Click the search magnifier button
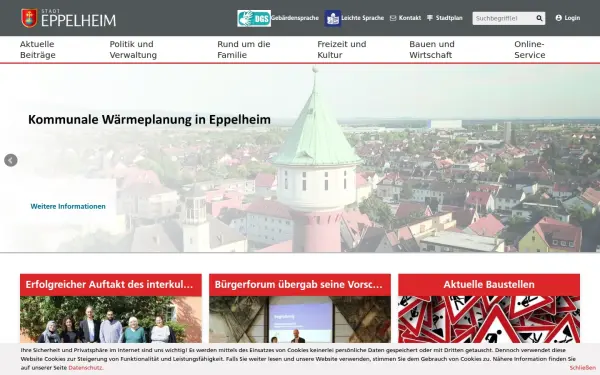The image size is (600, 375). click(539, 18)
